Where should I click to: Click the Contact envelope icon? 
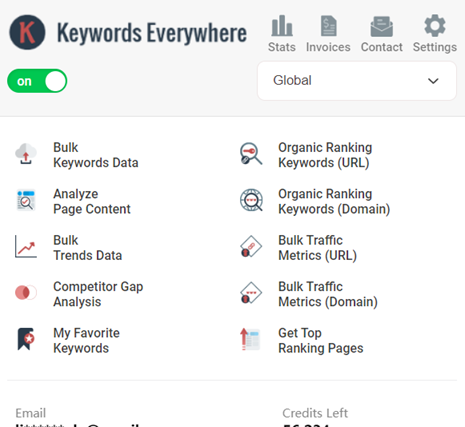point(382,26)
